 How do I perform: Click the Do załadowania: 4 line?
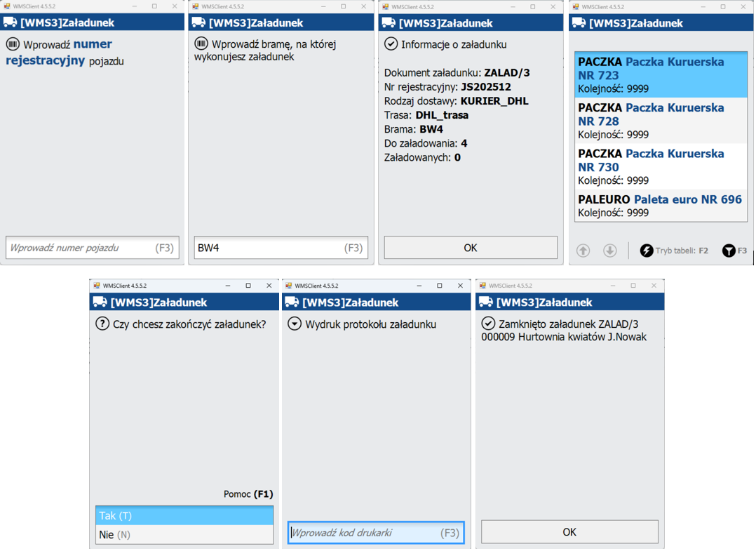point(426,143)
